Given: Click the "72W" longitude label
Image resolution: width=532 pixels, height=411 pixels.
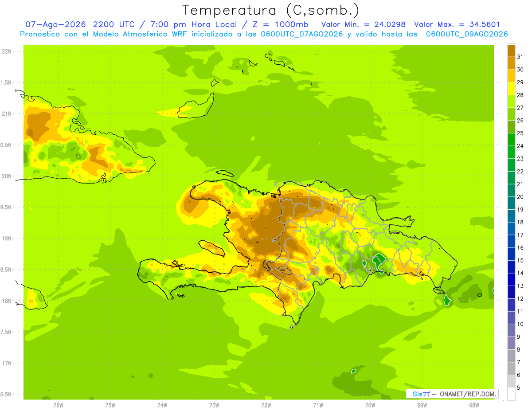Looking at the screenshot, I should tap(266, 405).
